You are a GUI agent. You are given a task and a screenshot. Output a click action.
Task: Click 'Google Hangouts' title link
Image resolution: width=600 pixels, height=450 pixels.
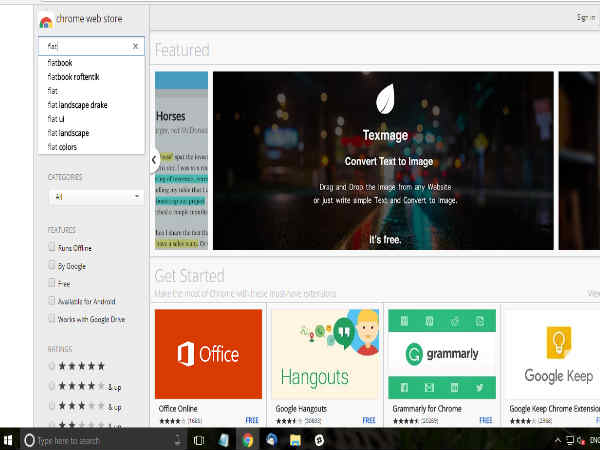tap(301, 409)
